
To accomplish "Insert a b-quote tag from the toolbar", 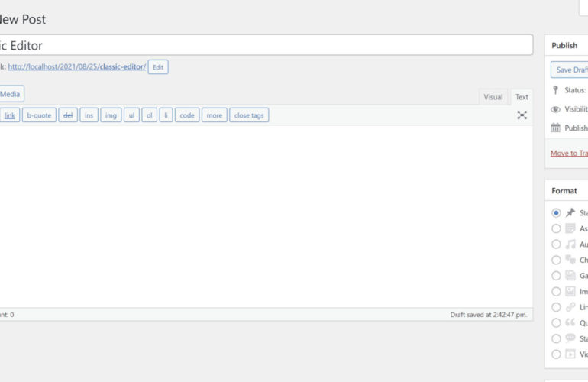I will [39, 115].
